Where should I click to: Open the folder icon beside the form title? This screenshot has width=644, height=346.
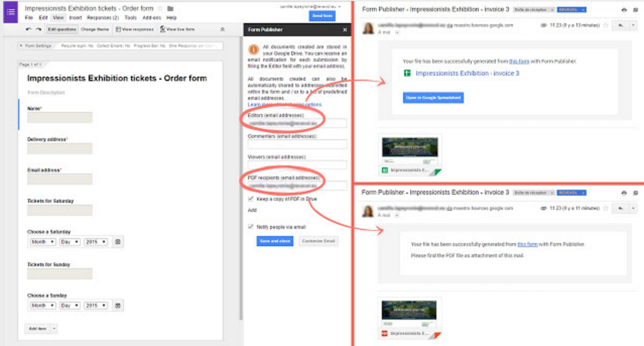coord(171,8)
